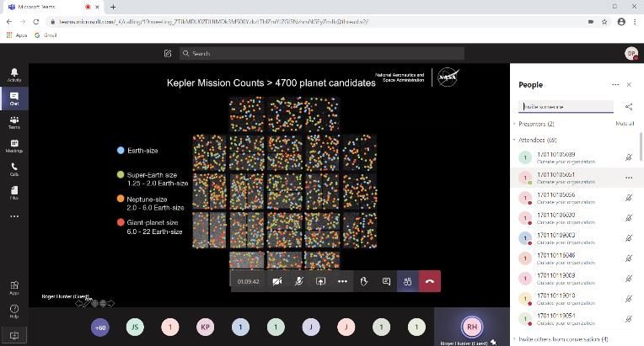Go to previous slide arrow in presentation
Viewport: 644px width, 346px height.
[x=78, y=303]
